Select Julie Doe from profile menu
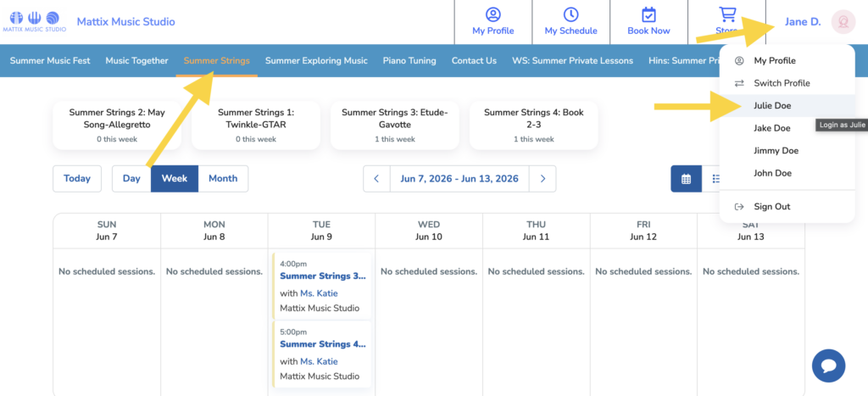This screenshot has width=868, height=396. click(x=771, y=106)
